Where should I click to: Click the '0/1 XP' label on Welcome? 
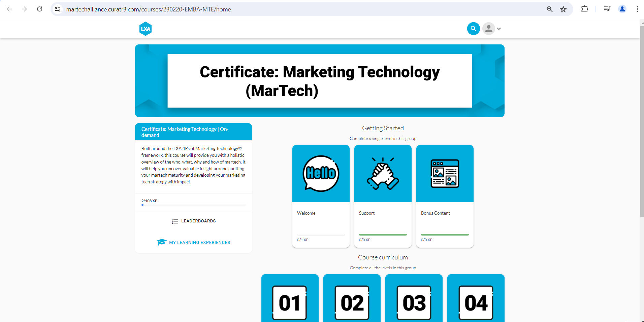point(302,240)
